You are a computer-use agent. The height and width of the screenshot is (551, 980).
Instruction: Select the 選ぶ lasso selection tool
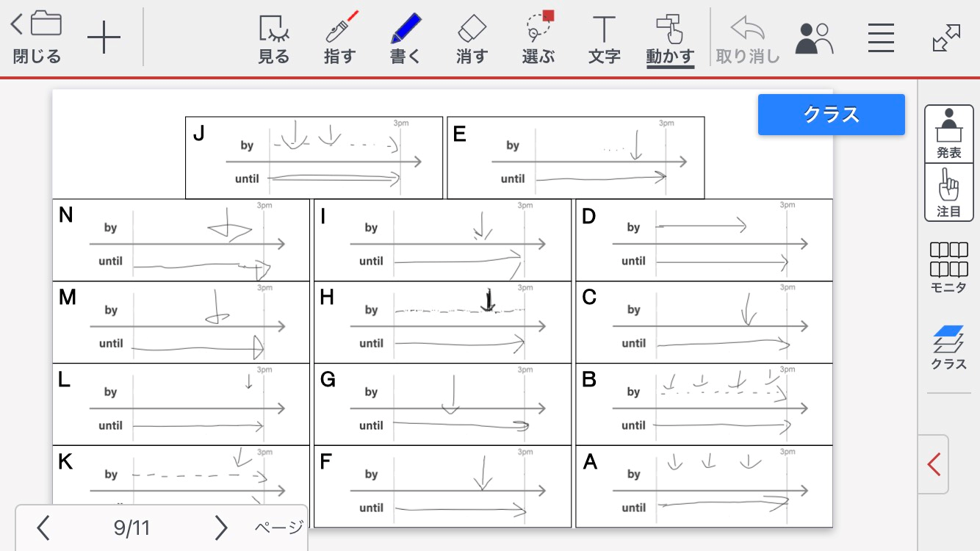coord(538,38)
